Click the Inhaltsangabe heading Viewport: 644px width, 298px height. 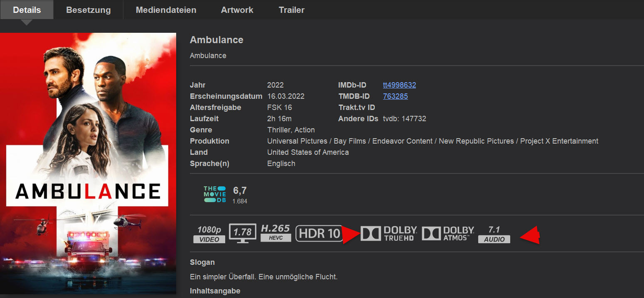click(x=215, y=291)
